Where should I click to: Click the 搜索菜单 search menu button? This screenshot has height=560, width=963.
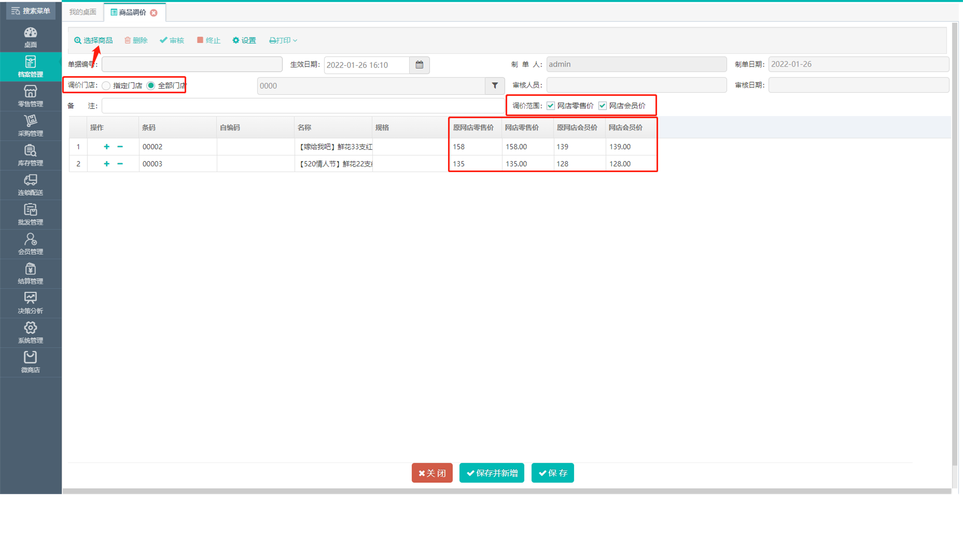(31, 11)
